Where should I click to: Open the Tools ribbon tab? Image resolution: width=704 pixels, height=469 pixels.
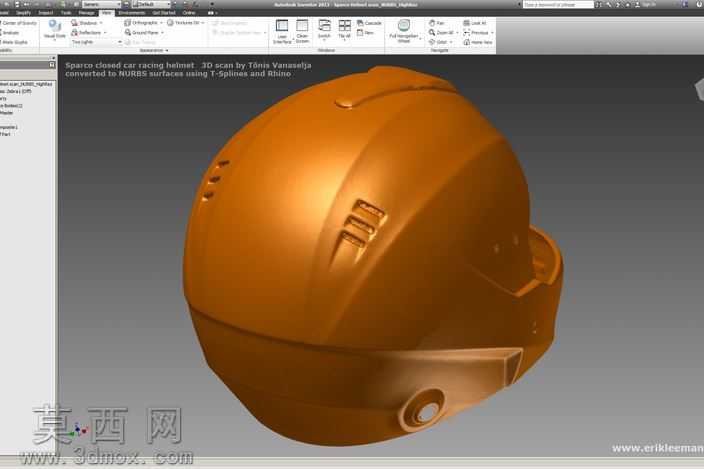pyautogui.click(x=66, y=13)
